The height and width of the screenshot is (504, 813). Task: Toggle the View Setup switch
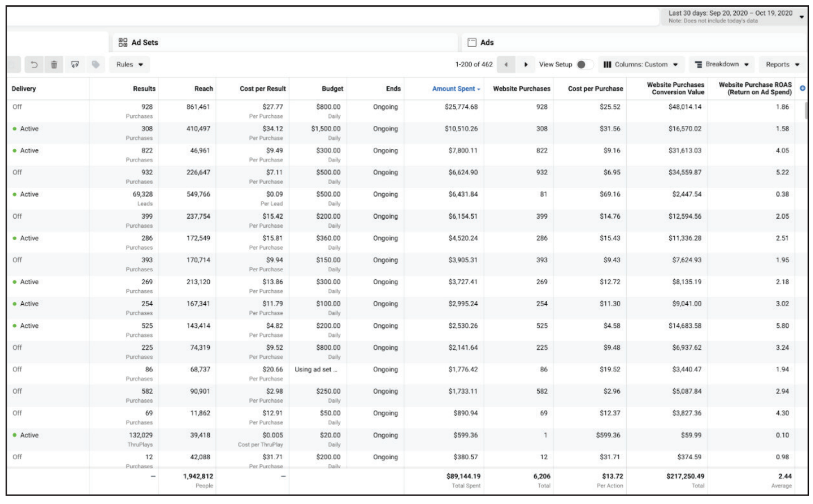click(584, 65)
